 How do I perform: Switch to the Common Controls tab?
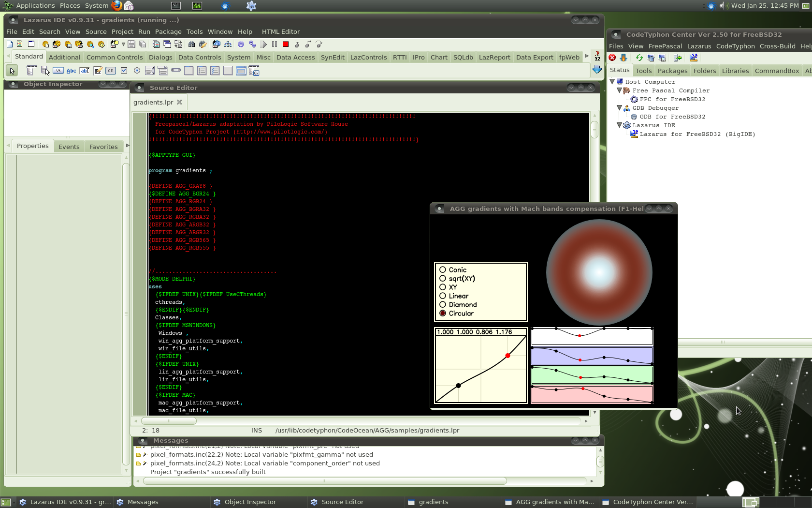click(x=115, y=57)
